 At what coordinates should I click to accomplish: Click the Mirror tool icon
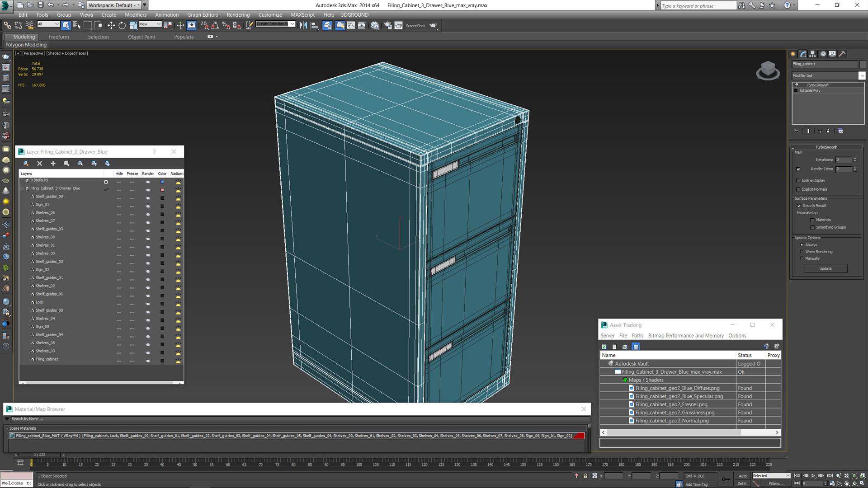(x=303, y=26)
